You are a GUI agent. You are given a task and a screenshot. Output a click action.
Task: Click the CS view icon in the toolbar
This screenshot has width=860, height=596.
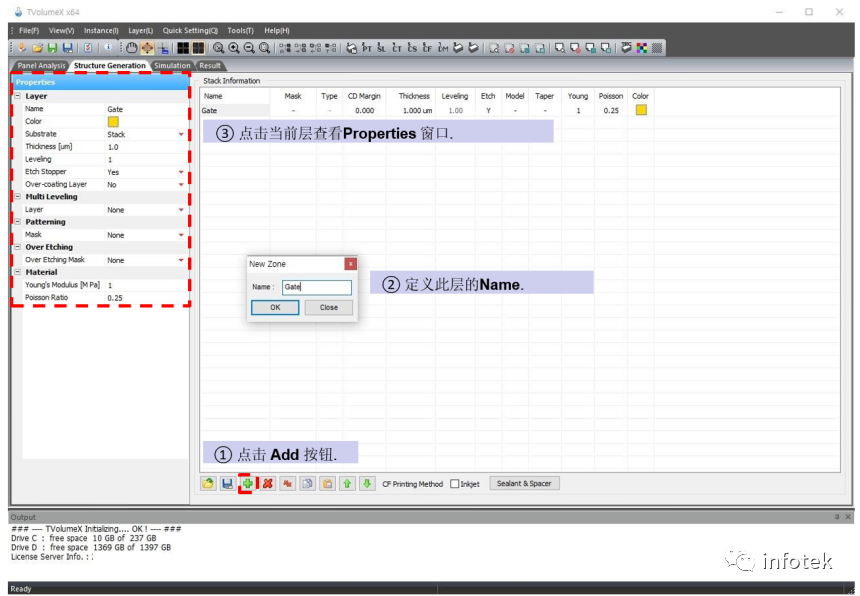point(412,48)
